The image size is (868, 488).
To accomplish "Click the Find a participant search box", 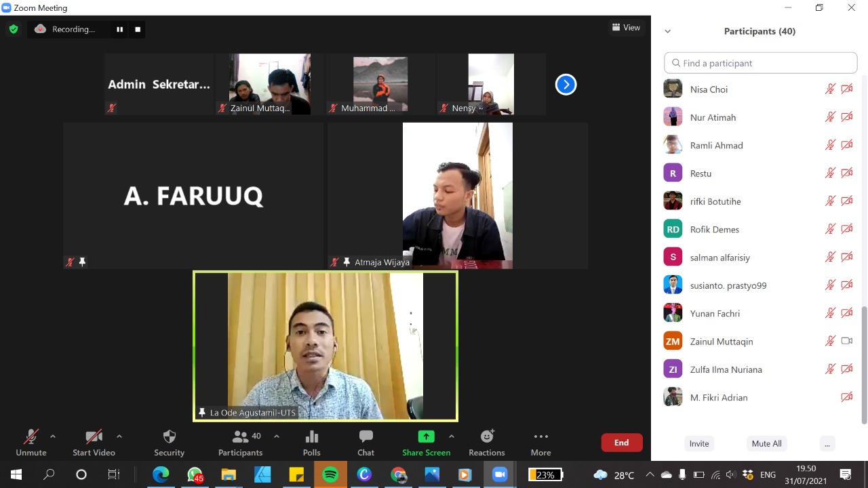I will 759,62.
